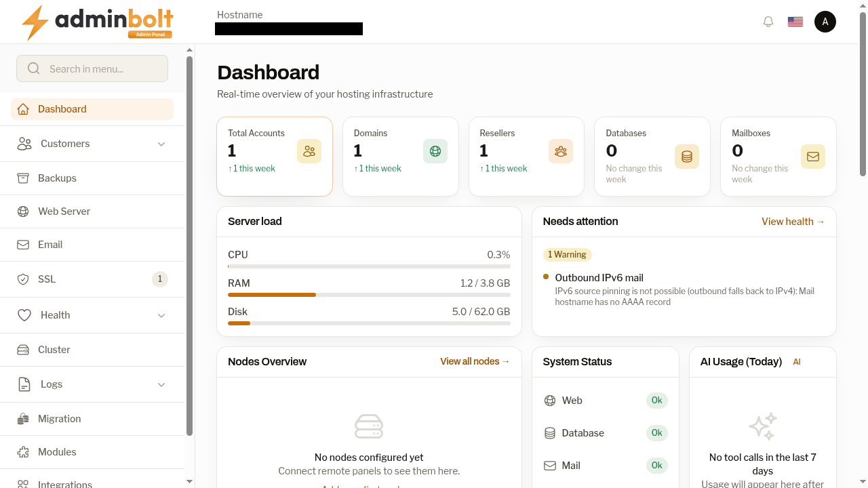The height and width of the screenshot is (488, 868).
Task: Navigate to the Cluster page
Action: tap(92, 350)
